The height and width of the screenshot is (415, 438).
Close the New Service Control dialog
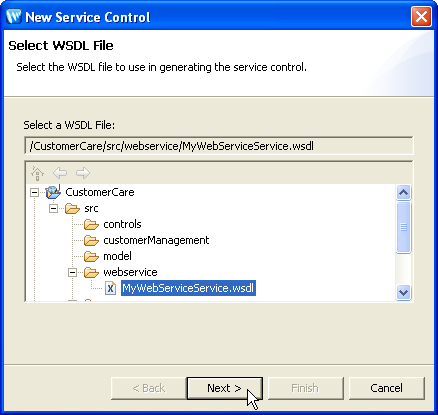(x=421, y=16)
